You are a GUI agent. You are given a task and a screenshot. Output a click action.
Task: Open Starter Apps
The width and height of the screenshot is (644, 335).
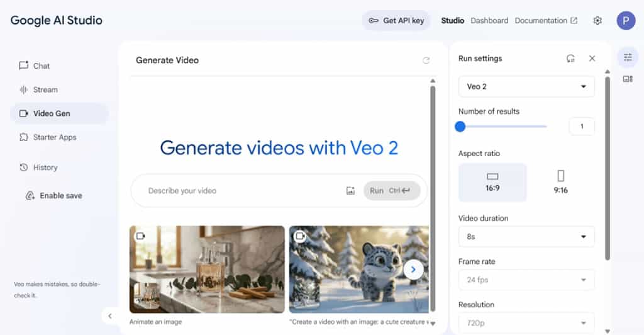click(x=48, y=137)
